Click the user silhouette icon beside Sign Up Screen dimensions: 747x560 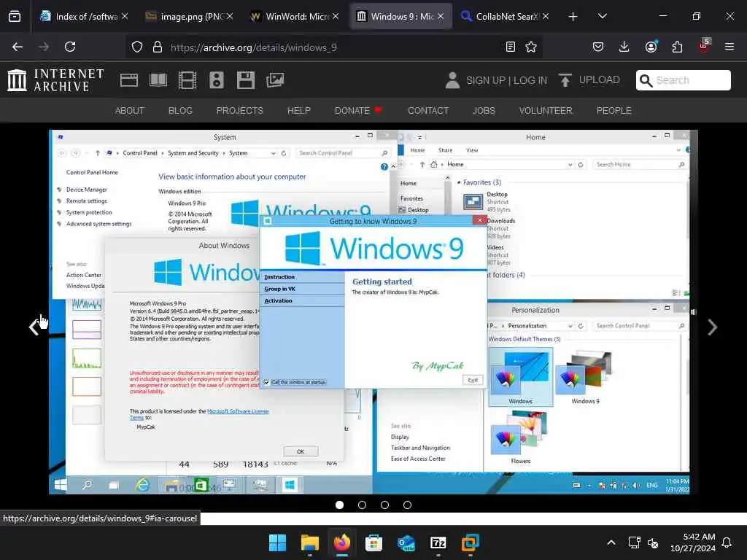(452, 80)
